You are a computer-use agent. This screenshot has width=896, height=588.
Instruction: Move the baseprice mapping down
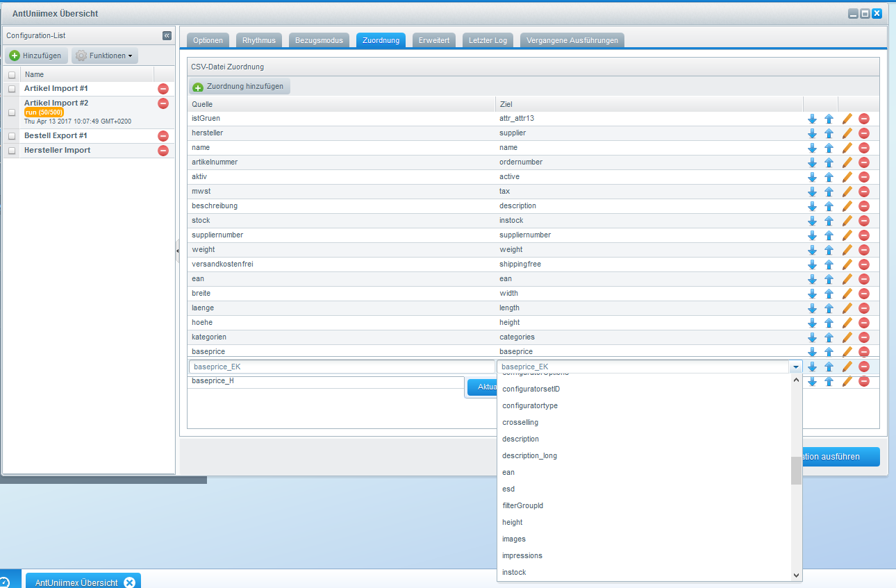pyautogui.click(x=812, y=352)
